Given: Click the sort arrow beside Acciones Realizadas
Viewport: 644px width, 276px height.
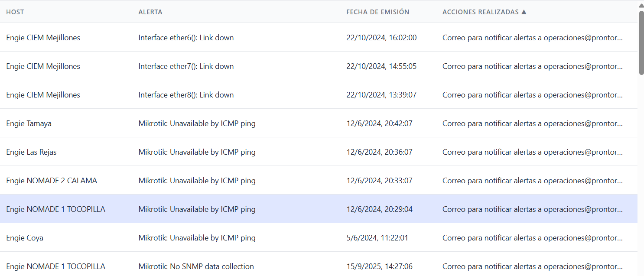Looking at the screenshot, I should pyautogui.click(x=524, y=12).
